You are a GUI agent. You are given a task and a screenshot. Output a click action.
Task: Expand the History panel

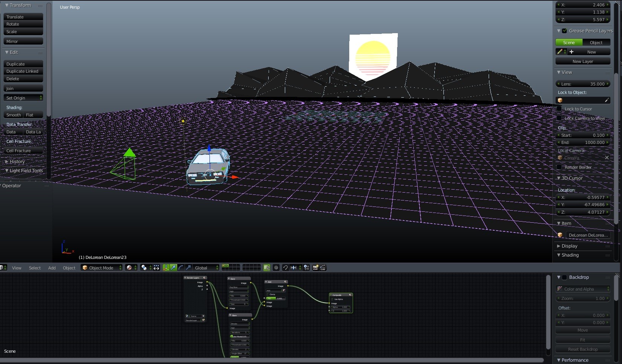[17, 162]
